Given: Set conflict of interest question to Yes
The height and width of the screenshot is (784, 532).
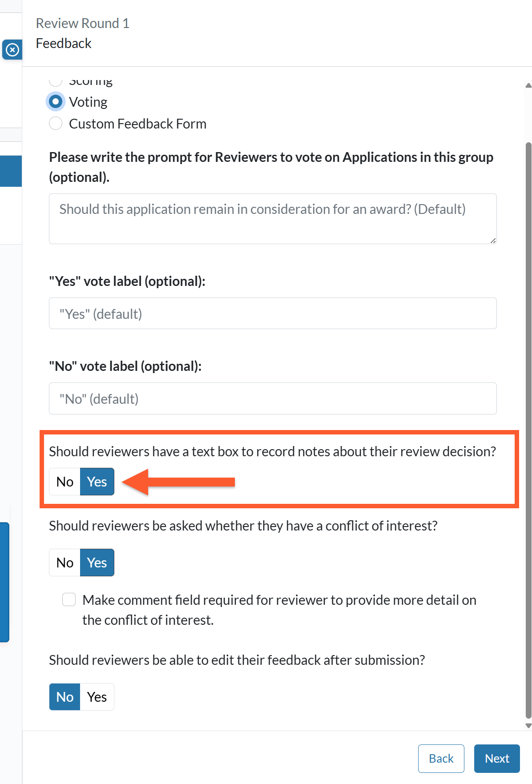Looking at the screenshot, I should 97,563.
